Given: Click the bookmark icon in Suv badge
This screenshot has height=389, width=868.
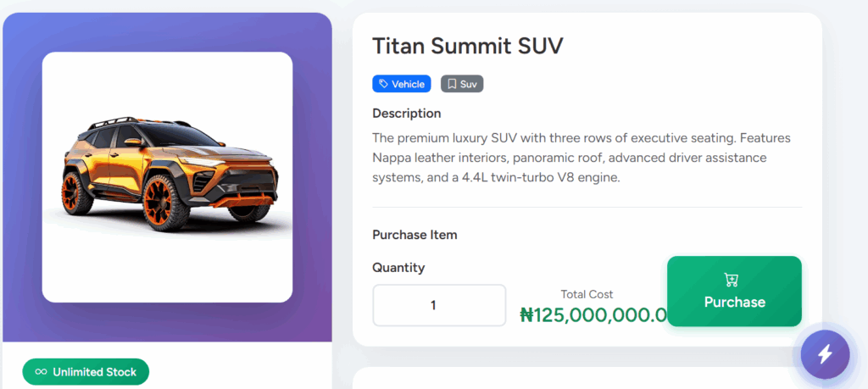Looking at the screenshot, I should (x=452, y=84).
